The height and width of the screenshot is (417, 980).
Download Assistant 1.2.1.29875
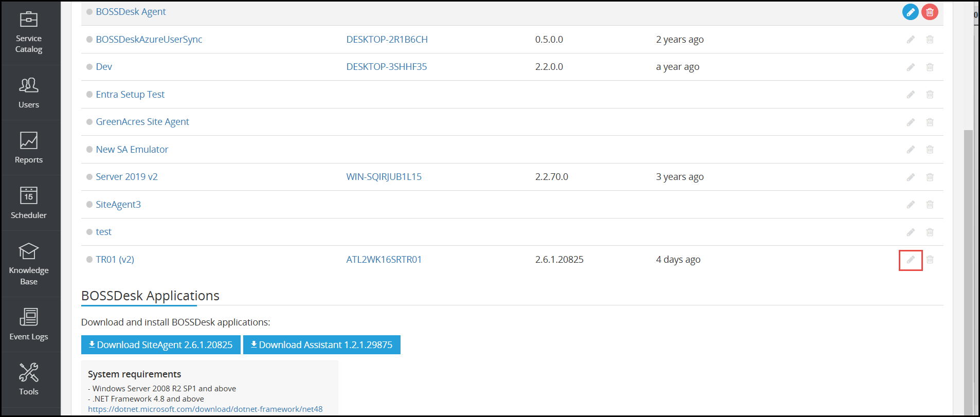322,345
